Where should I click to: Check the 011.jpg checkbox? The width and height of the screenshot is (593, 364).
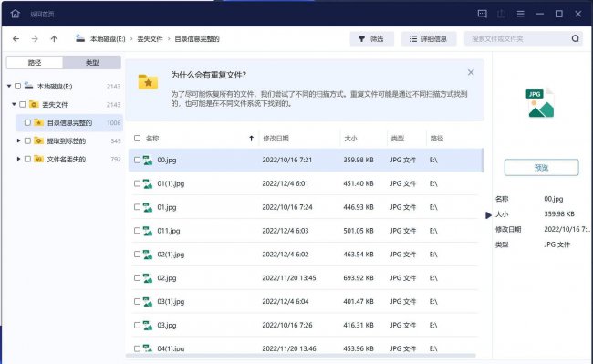(x=137, y=231)
